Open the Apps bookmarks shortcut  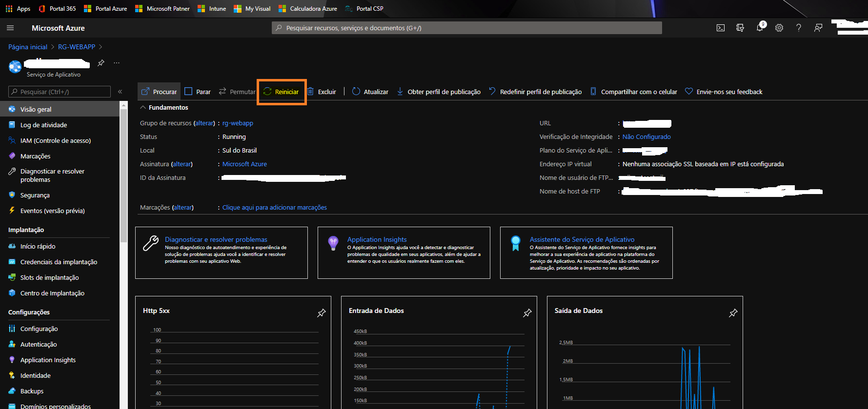(18, 8)
